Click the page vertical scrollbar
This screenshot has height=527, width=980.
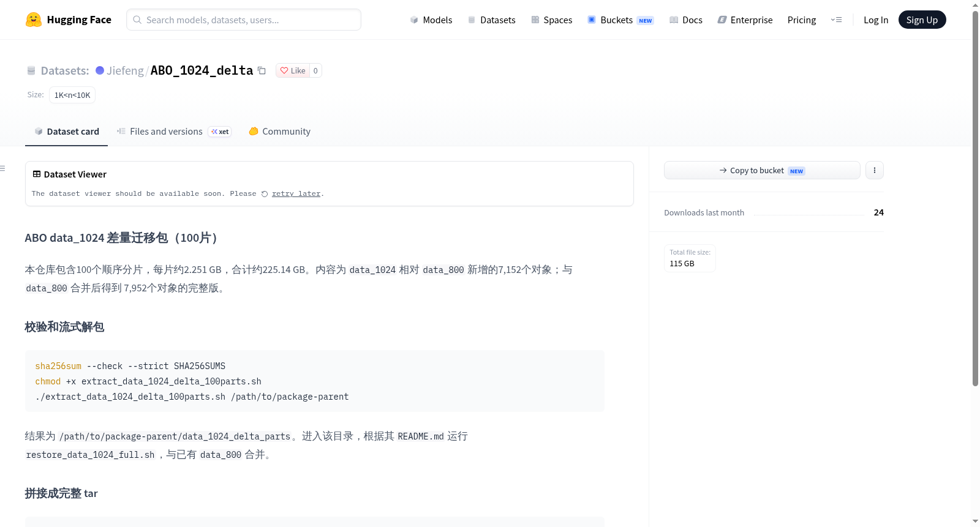coord(975,198)
